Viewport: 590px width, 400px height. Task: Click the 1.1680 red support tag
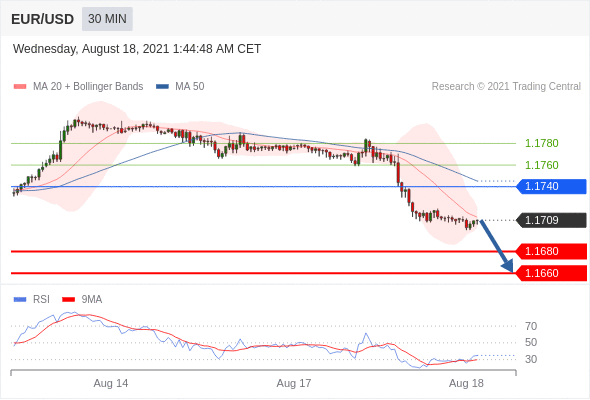[x=551, y=251]
